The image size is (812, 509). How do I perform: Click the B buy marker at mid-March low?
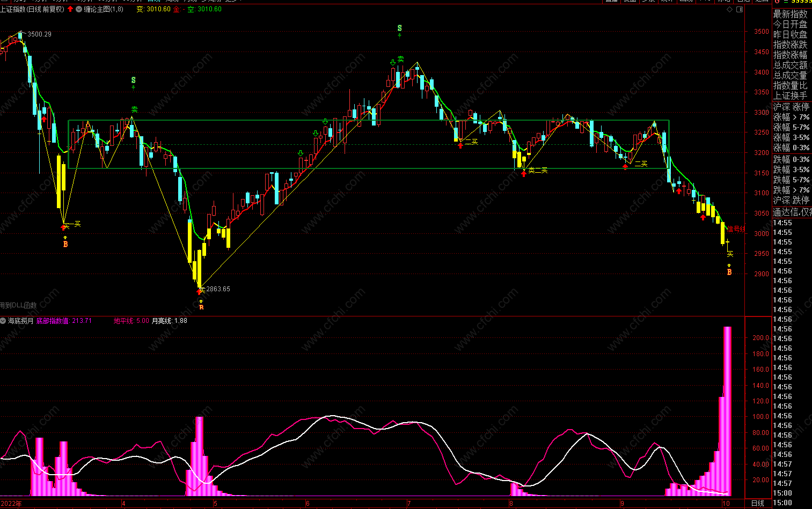point(65,244)
